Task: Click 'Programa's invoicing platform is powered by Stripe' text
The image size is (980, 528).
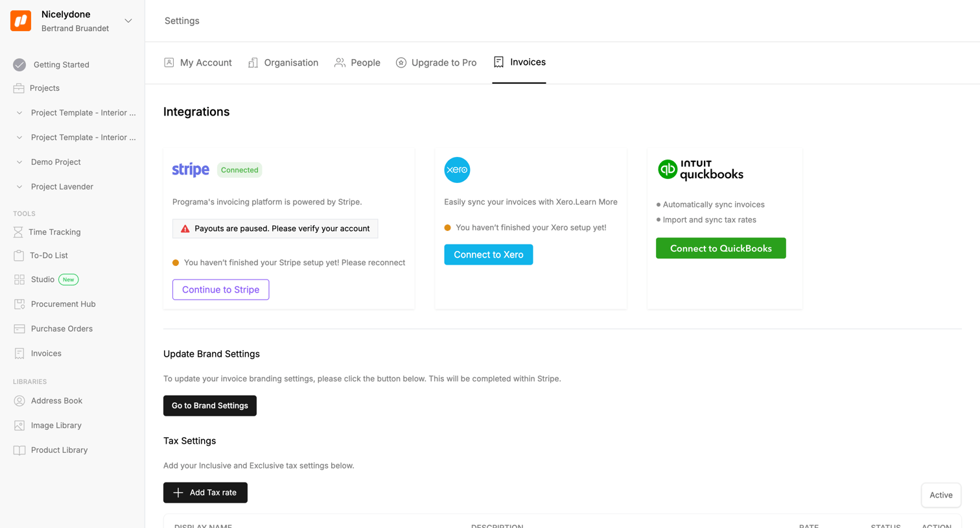Action: 267,202
